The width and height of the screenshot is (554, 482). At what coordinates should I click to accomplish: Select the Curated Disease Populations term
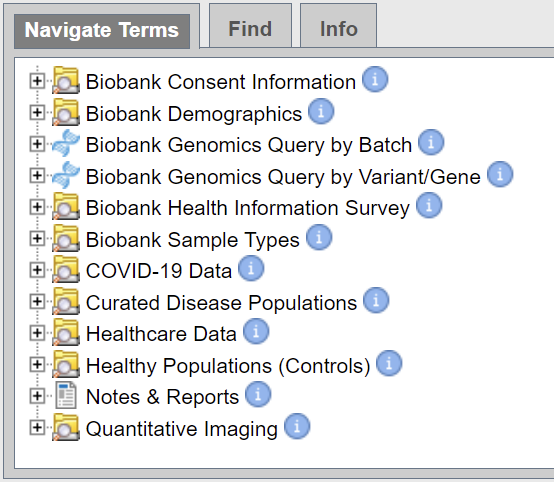click(x=222, y=303)
